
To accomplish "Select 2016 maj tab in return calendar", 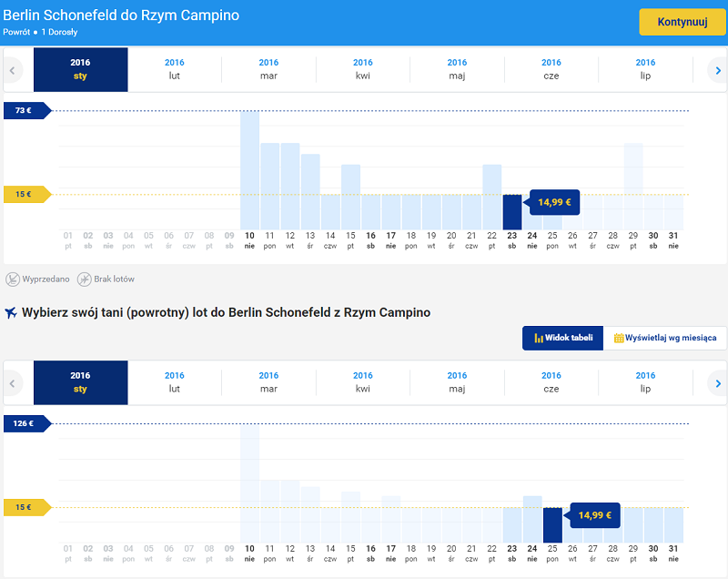I will [x=458, y=382].
